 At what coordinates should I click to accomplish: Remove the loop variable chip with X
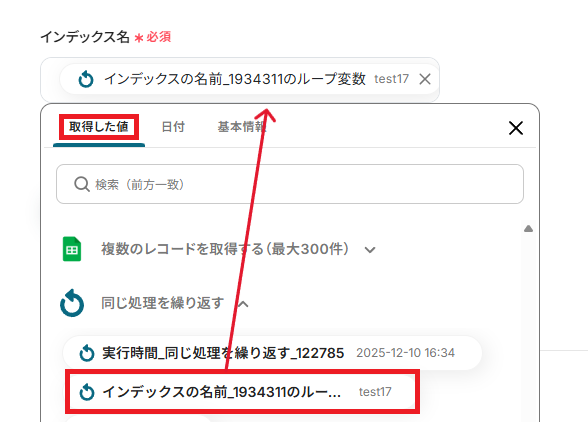[424, 79]
